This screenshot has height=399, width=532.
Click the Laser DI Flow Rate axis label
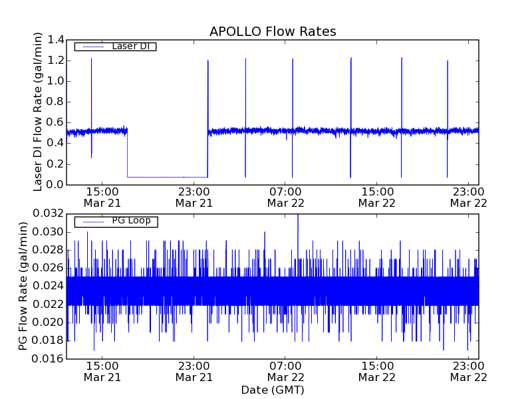[38, 112]
